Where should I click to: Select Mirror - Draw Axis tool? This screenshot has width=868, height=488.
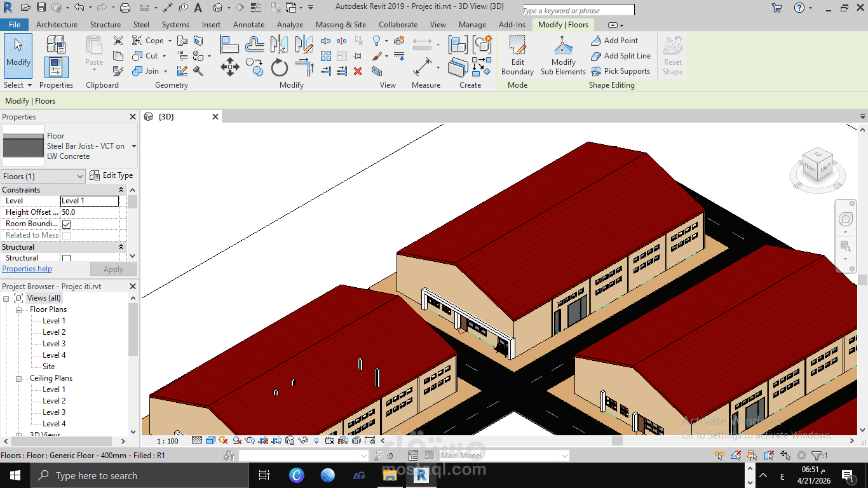304,44
